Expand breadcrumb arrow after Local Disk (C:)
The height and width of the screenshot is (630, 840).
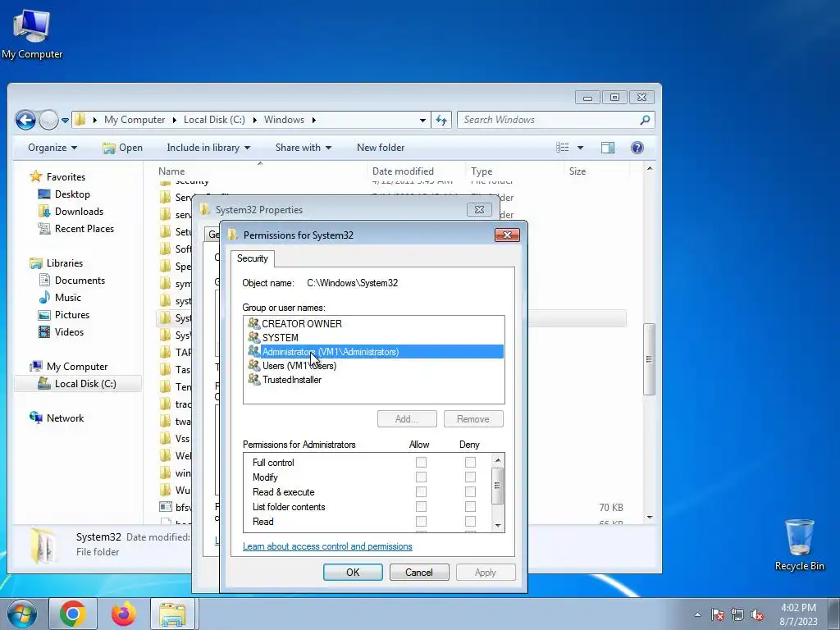click(254, 120)
